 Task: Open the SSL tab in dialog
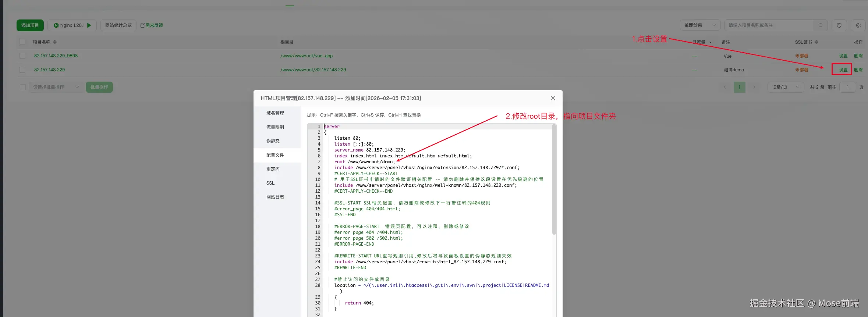270,183
